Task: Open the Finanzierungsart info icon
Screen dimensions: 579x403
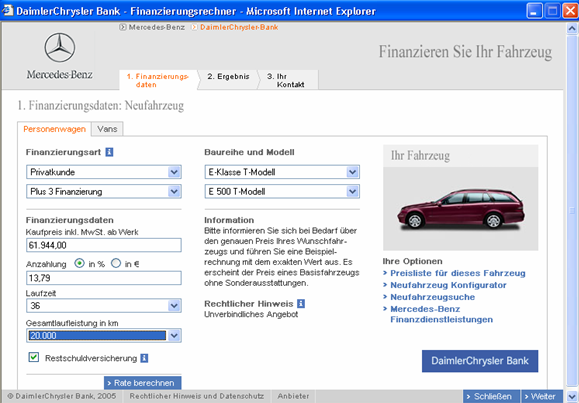Action: pos(109,152)
